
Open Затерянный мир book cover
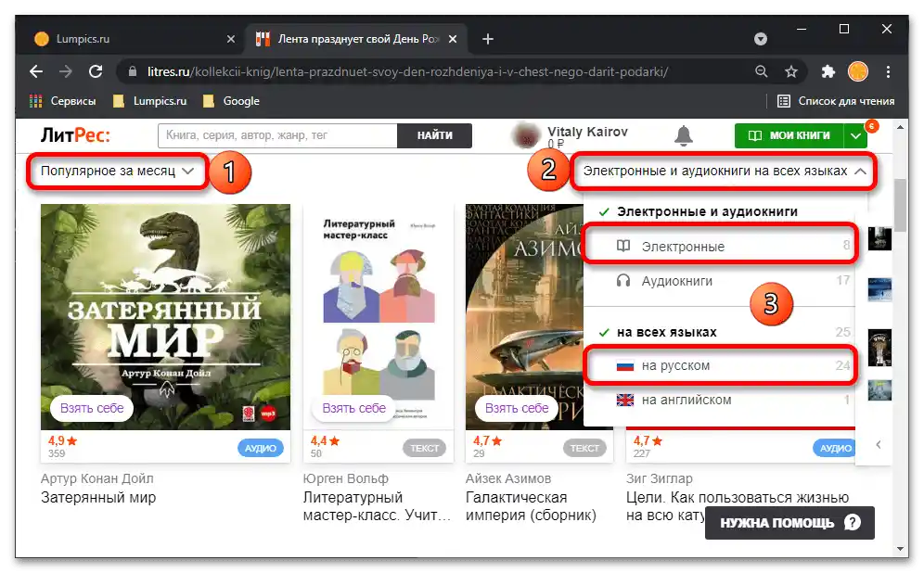(x=165, y=317)
